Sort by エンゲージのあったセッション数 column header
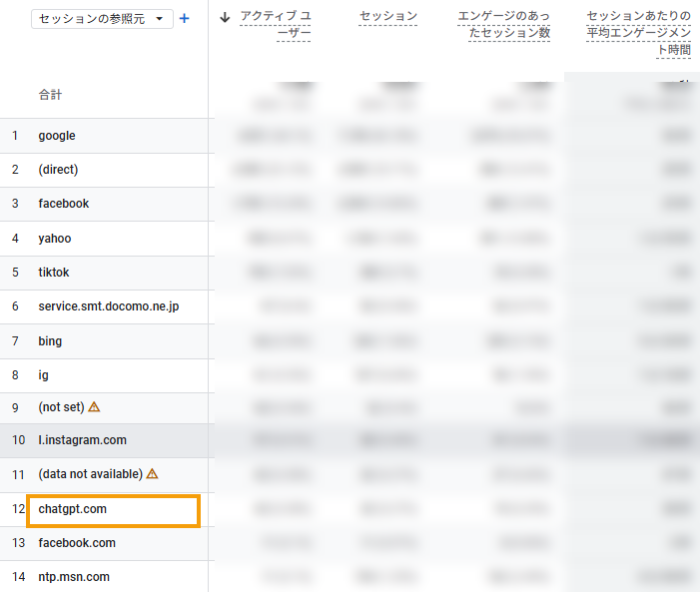The image size is (700, 592). [503, 24]
